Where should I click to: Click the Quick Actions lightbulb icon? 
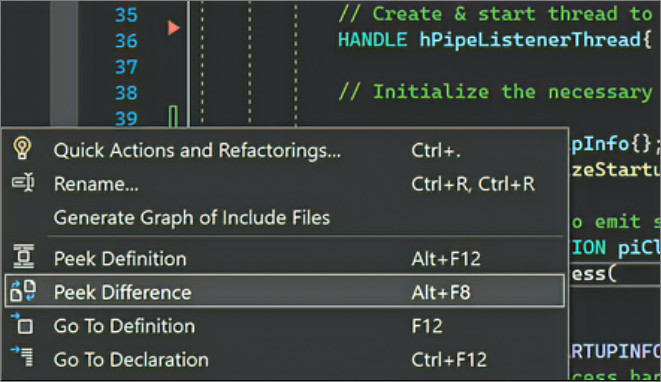coord(22,148)
